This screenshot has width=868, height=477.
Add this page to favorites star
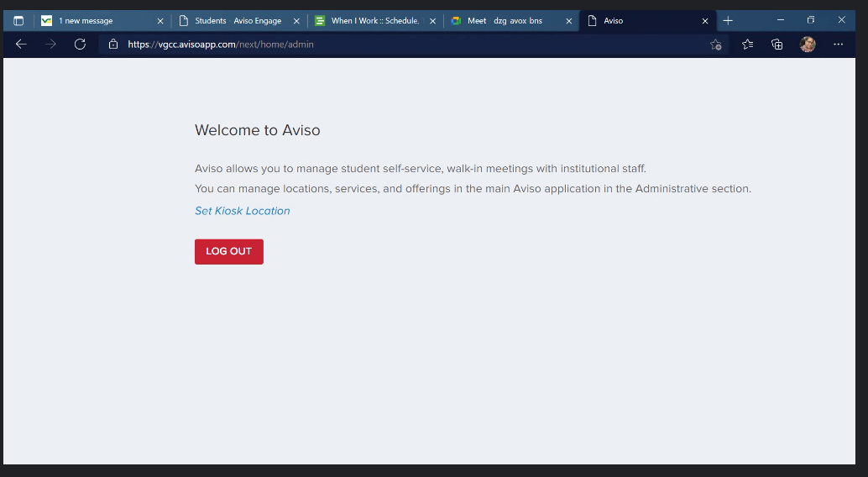tap(716, 45)
